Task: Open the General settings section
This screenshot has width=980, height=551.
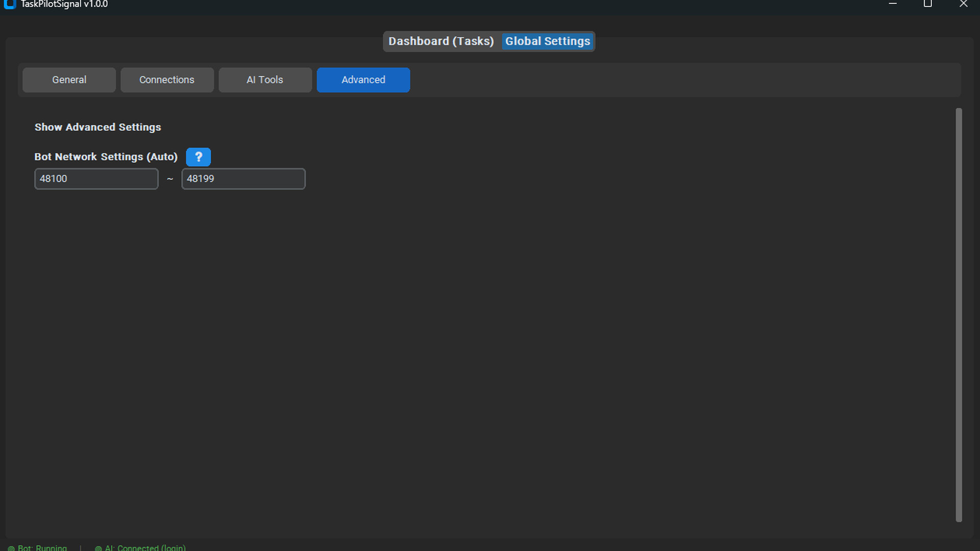Action: click(69, 80)
